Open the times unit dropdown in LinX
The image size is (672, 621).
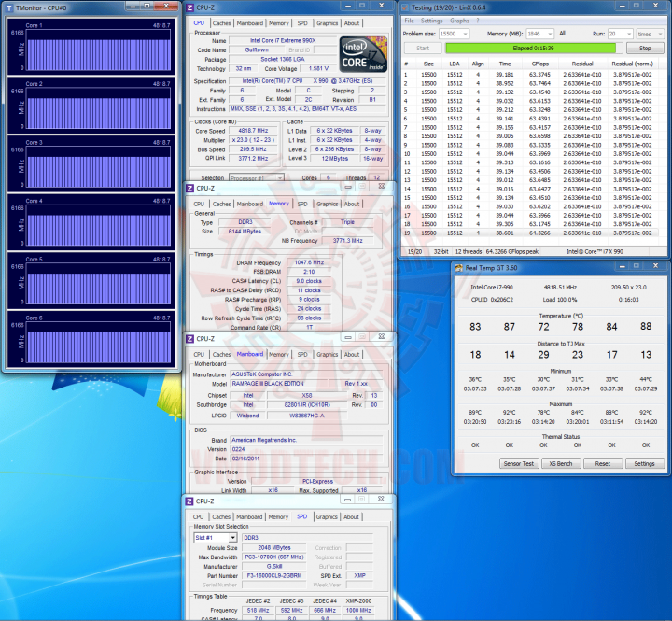pyautogui.click(x=661, y=34)
